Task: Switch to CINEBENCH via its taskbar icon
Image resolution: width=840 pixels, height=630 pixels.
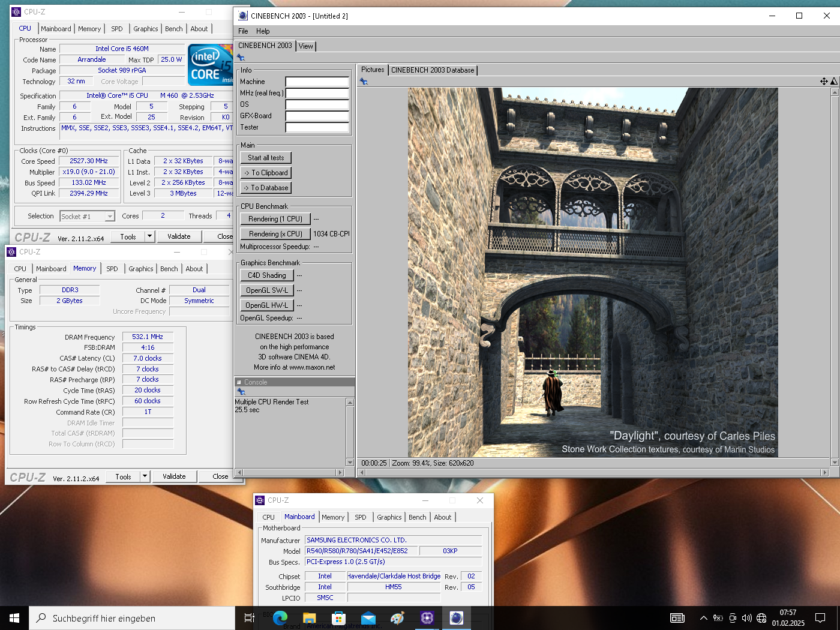Action: 457,618
